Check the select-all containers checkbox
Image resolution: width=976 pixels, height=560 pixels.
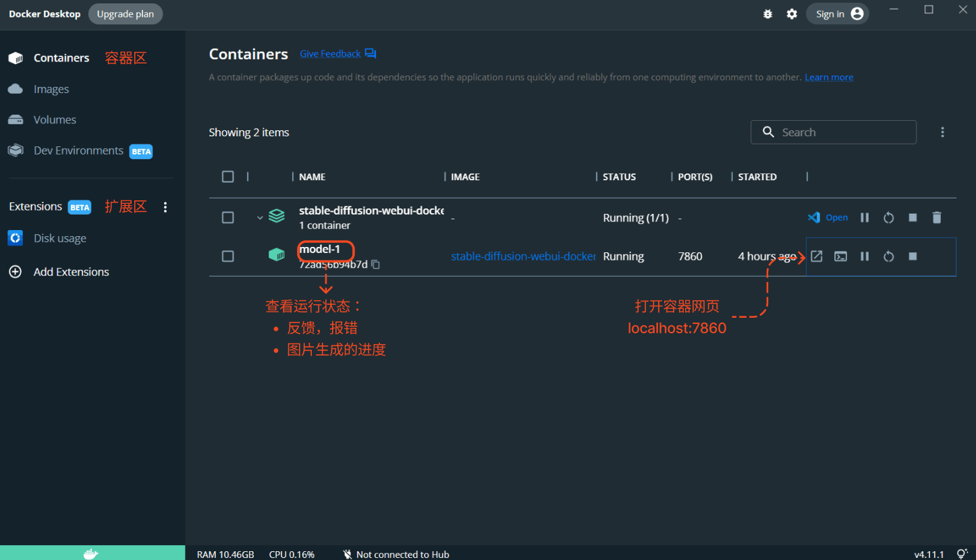[x=227, y=176]
